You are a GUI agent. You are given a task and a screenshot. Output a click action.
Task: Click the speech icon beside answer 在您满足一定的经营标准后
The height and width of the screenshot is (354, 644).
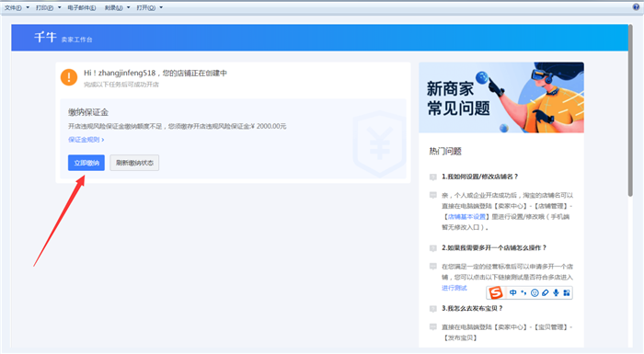433,266
